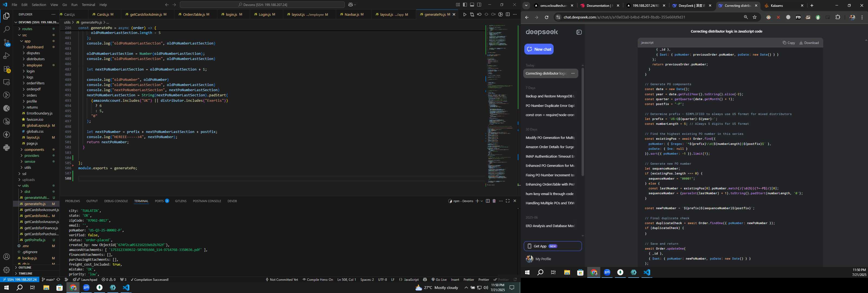Switch to the PROBLEMS panel tab
This screenshot has height=293, width=868.
click(72, 201)
